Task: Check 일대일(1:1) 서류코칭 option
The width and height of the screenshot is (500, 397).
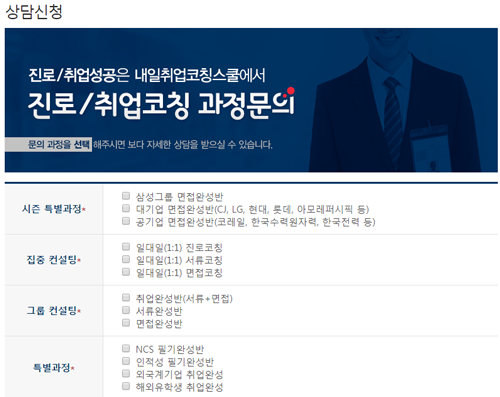Action: tap(126, 259)
